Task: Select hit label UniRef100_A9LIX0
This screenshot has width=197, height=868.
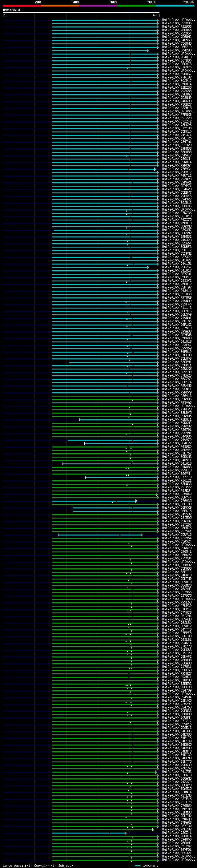Action: point(177,138)
